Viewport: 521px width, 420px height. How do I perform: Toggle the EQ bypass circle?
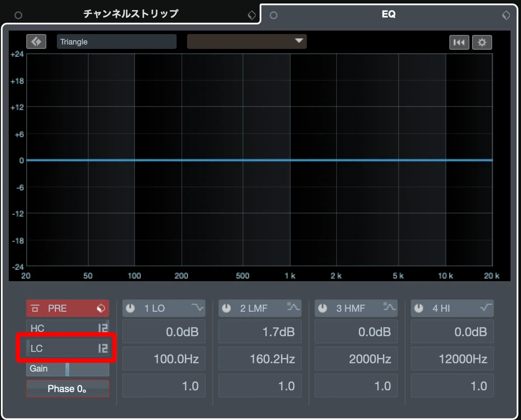click(x=274, y=15)
